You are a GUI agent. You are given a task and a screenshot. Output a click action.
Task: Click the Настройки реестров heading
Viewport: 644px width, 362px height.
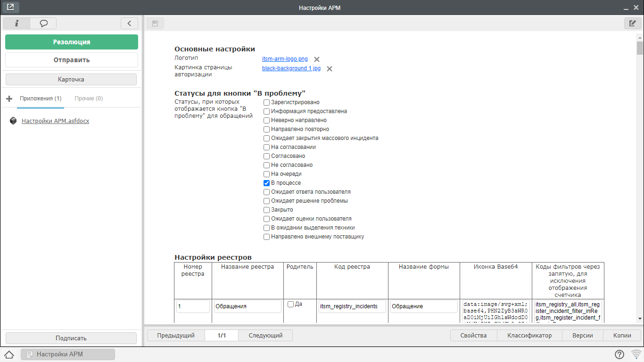coord(213,257)
